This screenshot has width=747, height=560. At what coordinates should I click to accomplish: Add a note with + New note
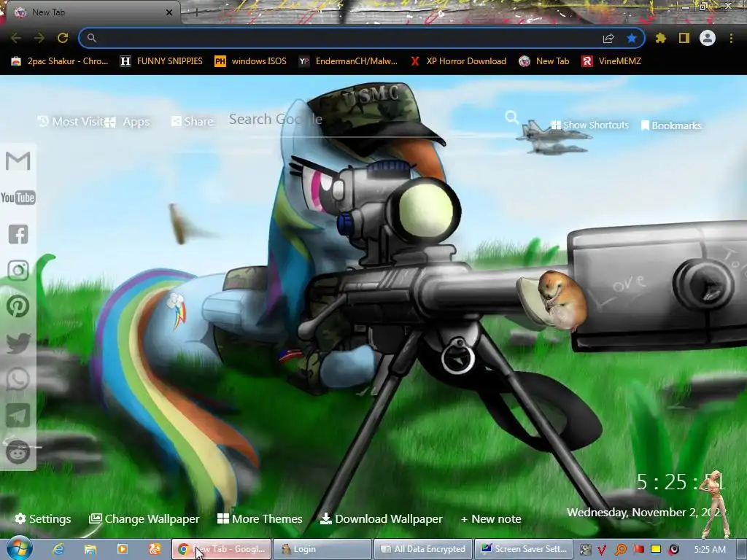[x=491, y=518]
